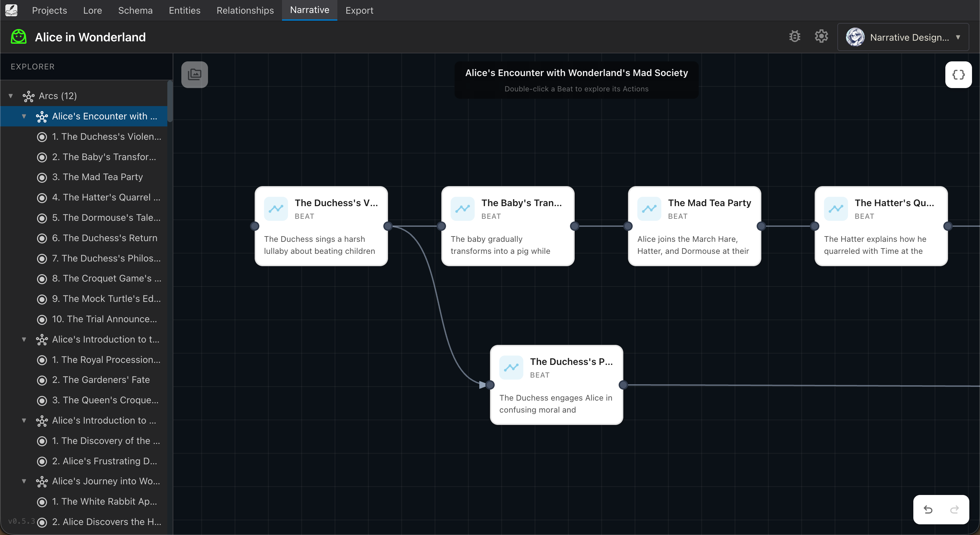Click the Inkwriter app logo icon
Image resolution: width=980 pixels, height=535 pixels.
(x=11, y=10)
